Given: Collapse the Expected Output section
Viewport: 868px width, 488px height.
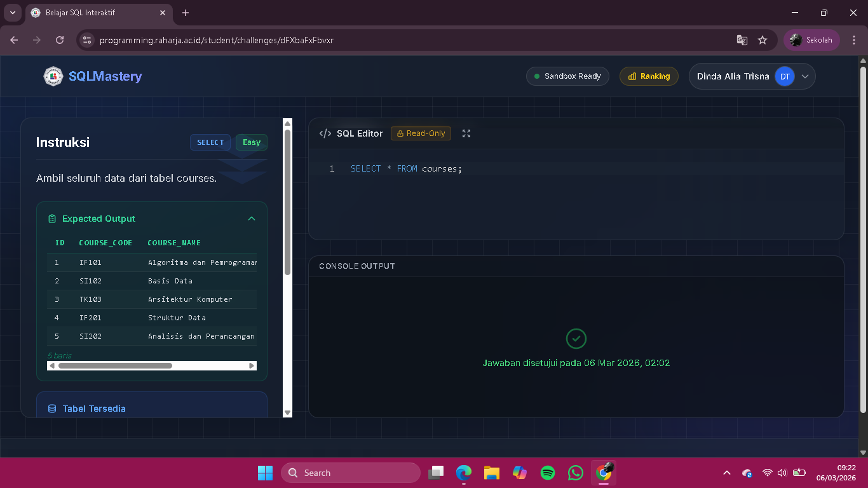Looking at the screenshot, I should [x=252, y=219].
